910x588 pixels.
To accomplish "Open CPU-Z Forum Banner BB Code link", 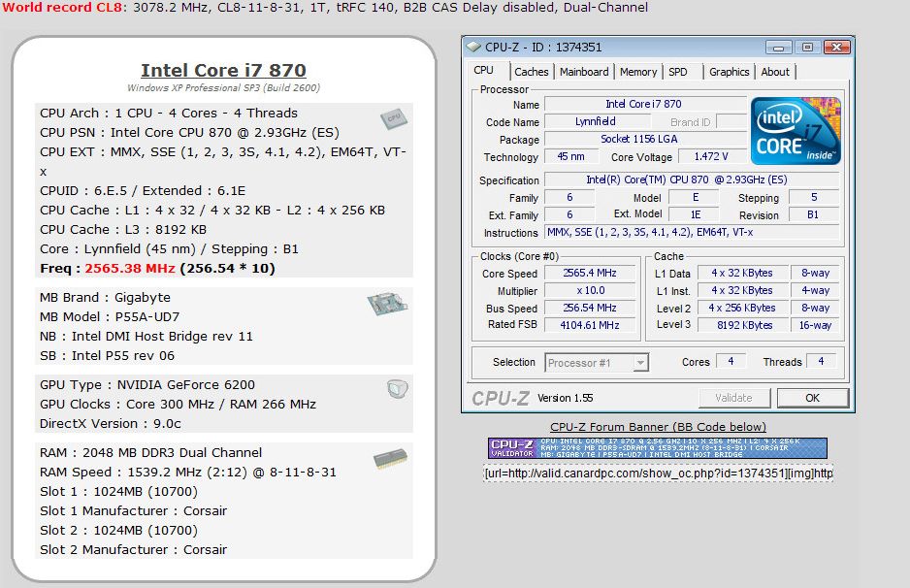I will click(x=658, y=427).
